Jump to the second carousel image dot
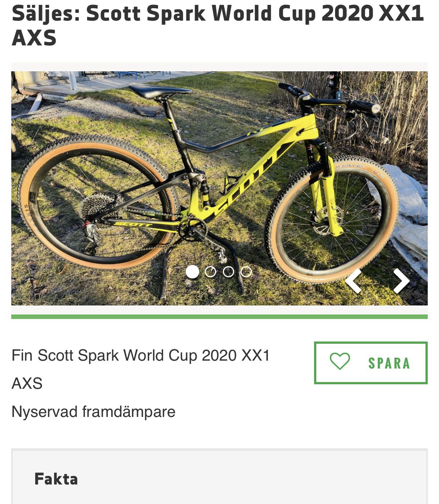Image resolution: width=439 pixels, height=504 pixels. pos(210,272)
